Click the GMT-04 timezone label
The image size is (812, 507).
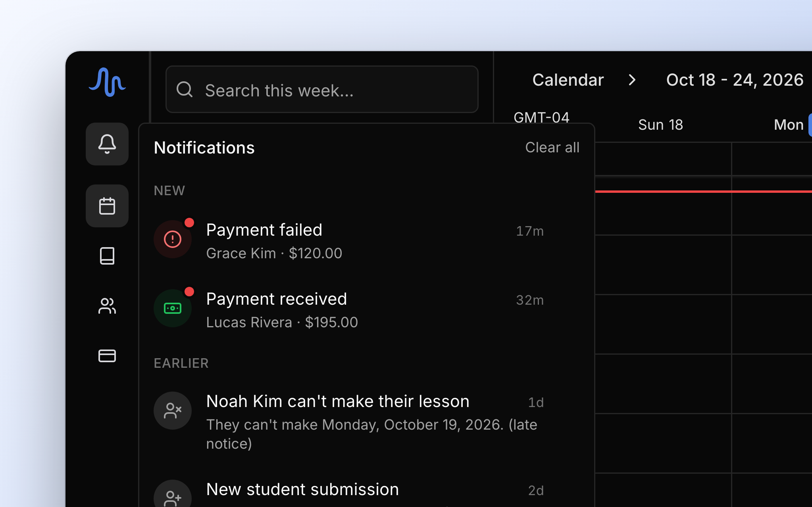coord(541,118)
